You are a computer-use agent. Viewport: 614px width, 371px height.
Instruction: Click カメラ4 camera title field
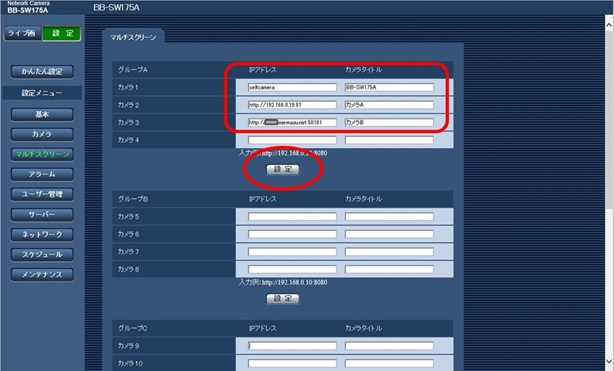(x=389, y=140)
